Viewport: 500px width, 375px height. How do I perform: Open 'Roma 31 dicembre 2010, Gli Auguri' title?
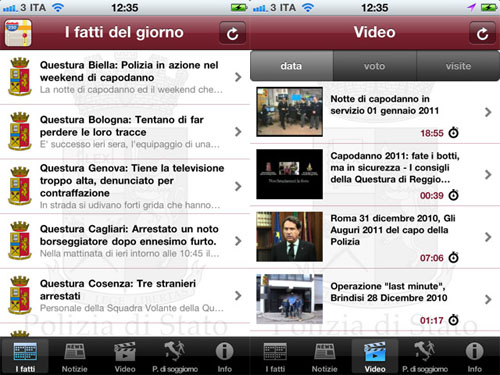(x=393, y=230)
